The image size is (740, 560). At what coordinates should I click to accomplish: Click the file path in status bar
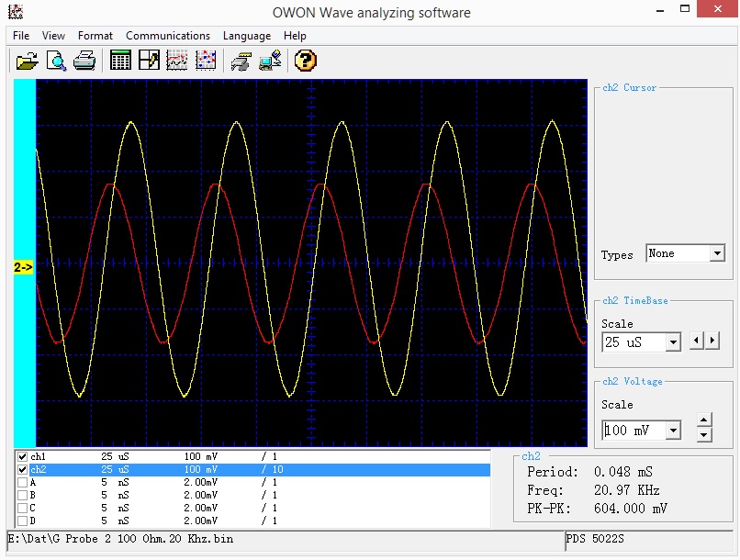coord(121,539)
